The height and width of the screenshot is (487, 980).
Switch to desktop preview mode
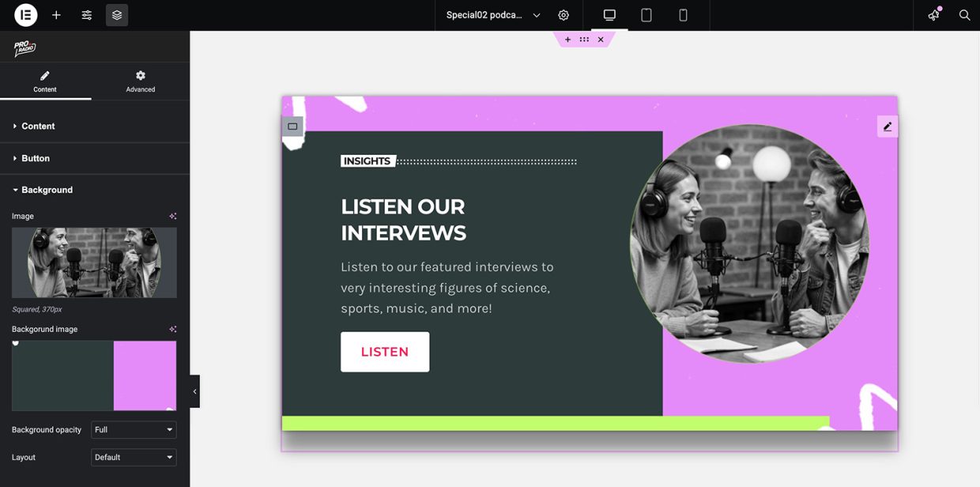pyautogui.click(x=609, y=15)
